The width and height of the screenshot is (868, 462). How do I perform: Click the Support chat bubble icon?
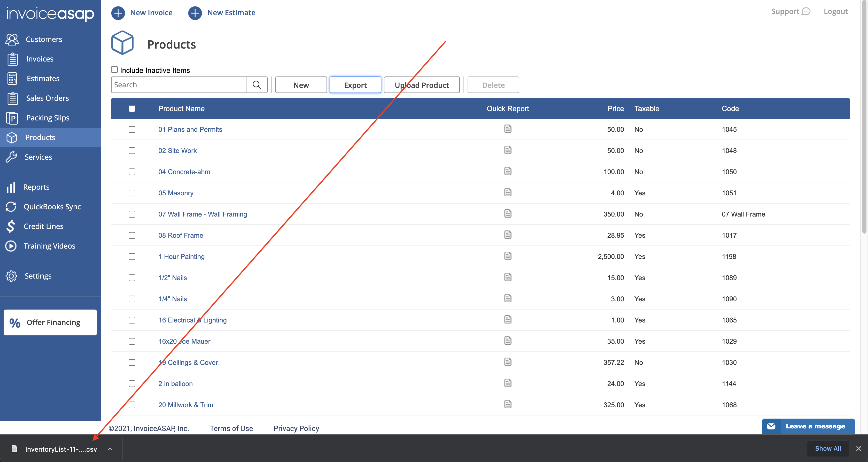click(806, 11)
